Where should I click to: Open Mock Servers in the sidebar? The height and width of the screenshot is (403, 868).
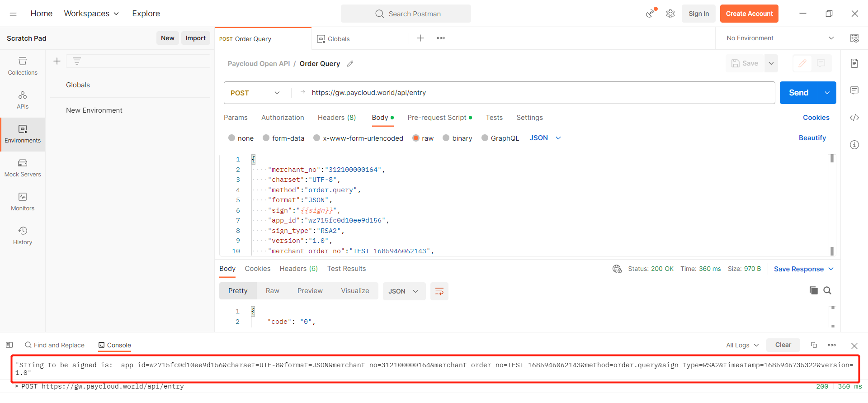click(x=23, y=168)
